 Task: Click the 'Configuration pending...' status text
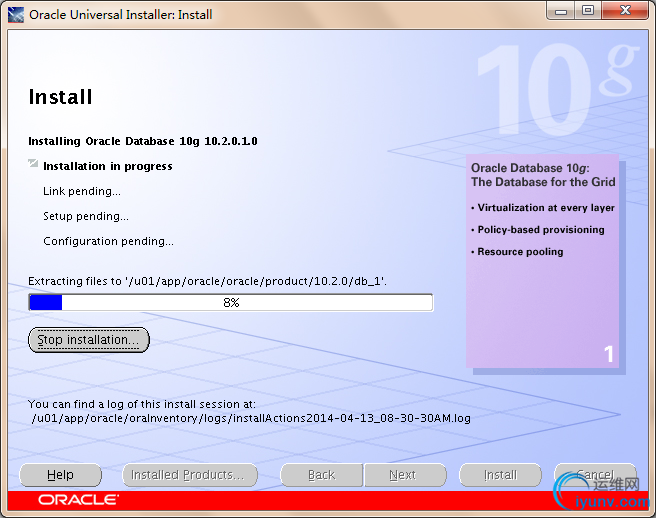click(x=108, y=241)
